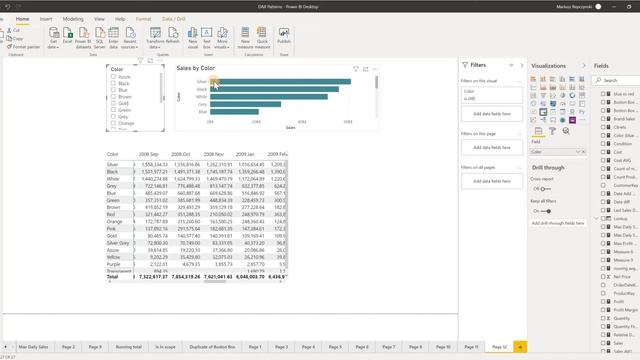Open the Analytics magnifier pane
This screenshot has width=640, height=360.
566,131
